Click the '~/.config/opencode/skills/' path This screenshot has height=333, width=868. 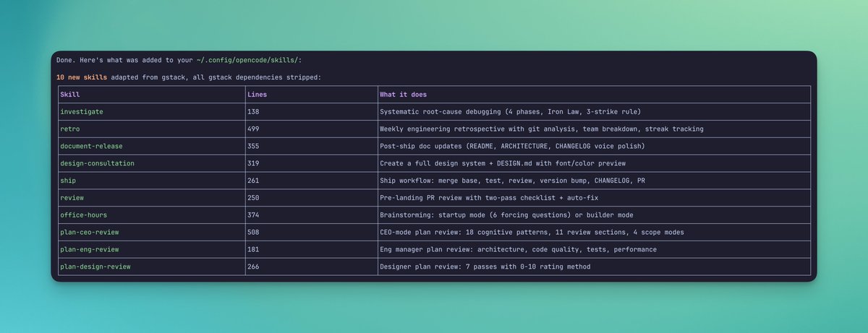coord(246,61)
